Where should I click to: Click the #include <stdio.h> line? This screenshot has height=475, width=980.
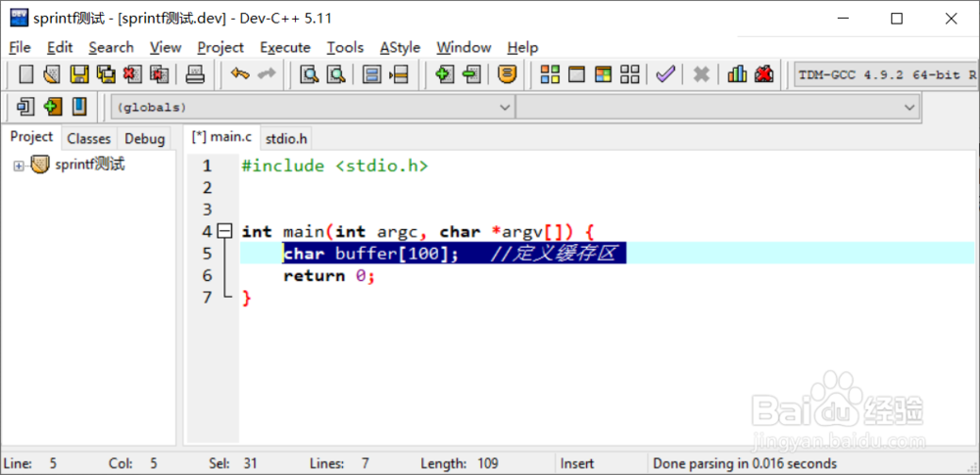coord(335,166)
